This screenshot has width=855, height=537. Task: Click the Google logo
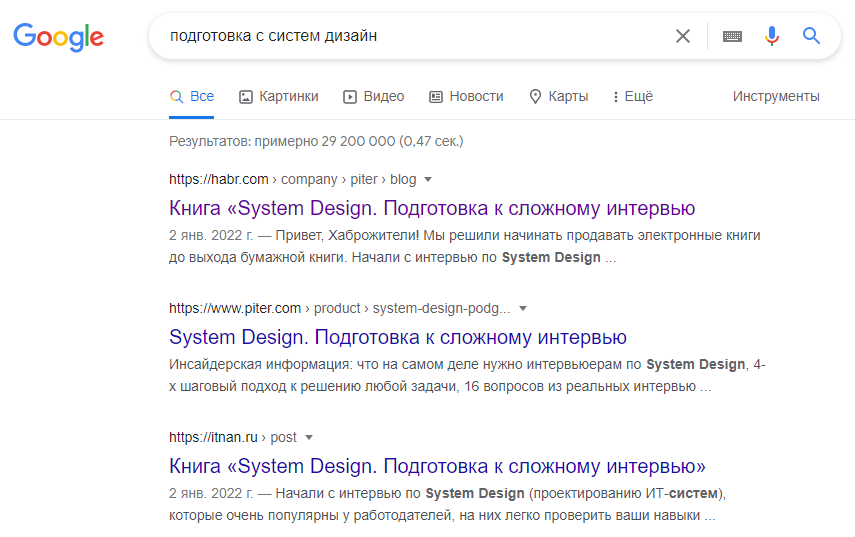click(x=58, y=37)
